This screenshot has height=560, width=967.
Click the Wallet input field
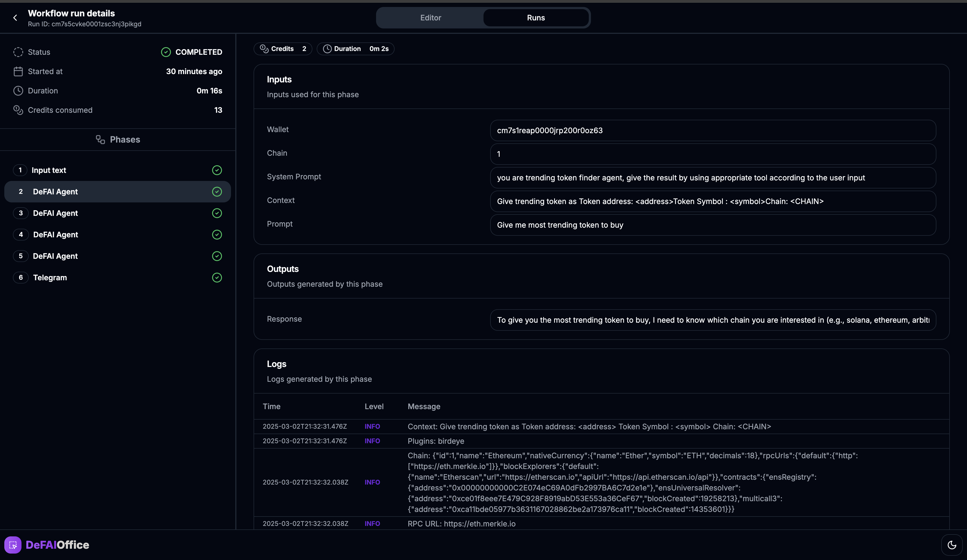[713, 130]
